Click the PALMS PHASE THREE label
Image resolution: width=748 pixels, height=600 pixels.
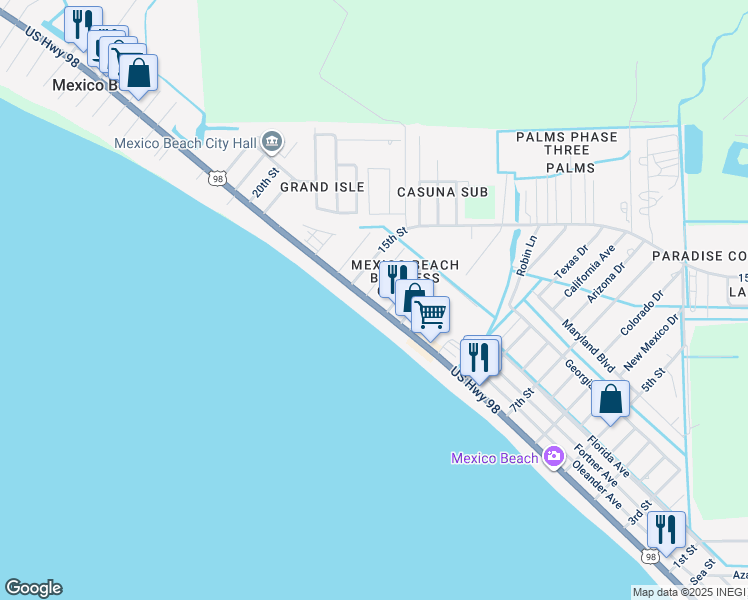(x=567, y=144)
